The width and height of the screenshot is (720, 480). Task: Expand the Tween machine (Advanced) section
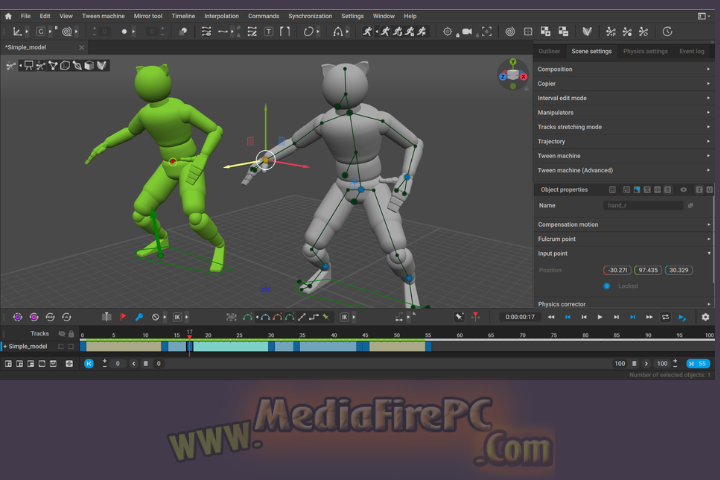[624, 170]
